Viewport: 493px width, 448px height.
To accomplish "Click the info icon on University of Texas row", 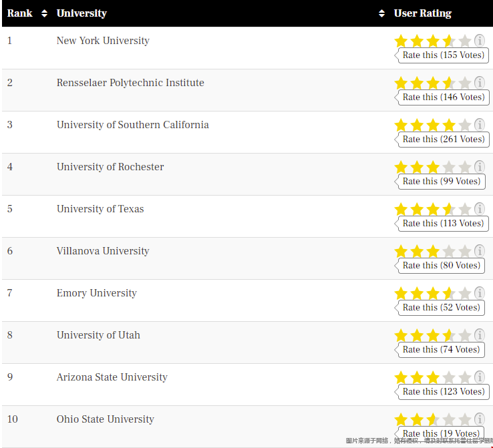I will coord(479,209).
